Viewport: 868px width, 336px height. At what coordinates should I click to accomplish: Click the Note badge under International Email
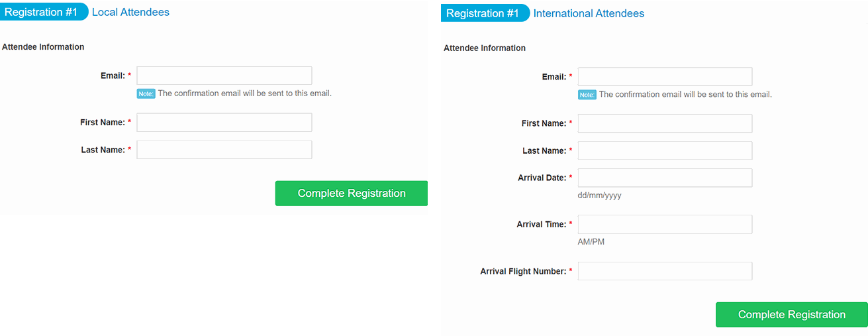tap(587, 95)
